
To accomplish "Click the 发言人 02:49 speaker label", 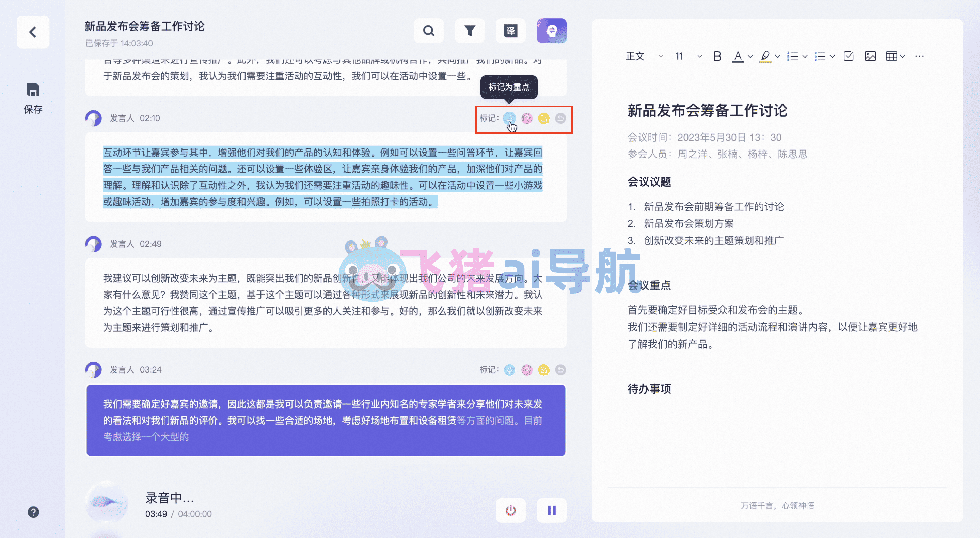I will click(136, 244).
